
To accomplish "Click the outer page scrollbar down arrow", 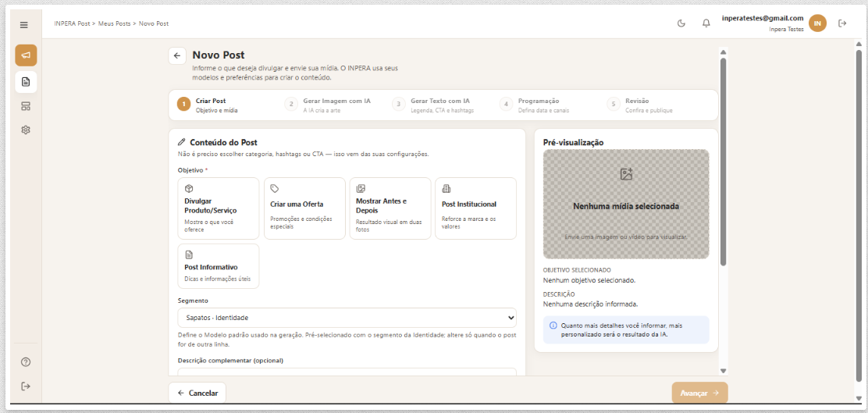I will coord(859,399).
